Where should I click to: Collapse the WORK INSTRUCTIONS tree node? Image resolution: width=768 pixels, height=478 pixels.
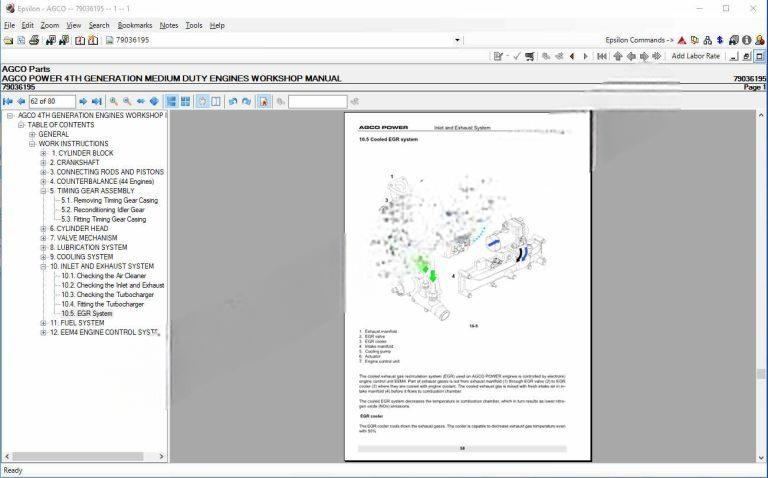(x=32, y=144)
